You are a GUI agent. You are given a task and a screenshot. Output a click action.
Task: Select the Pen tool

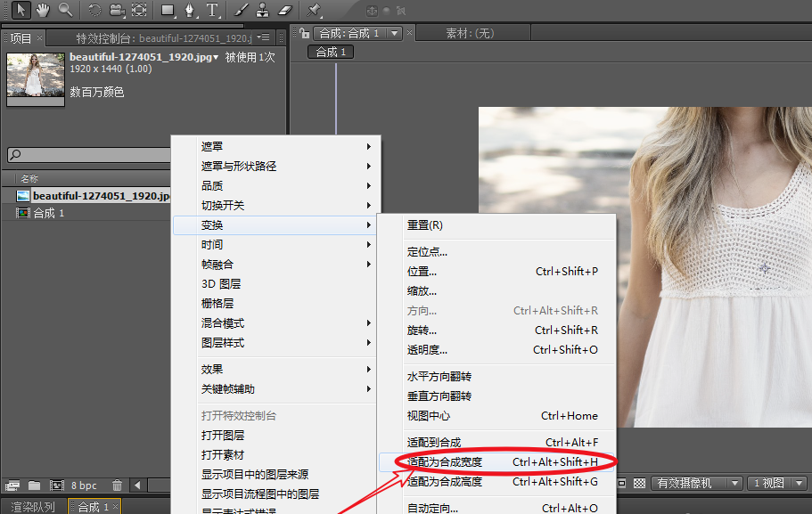click(x=190, y=10)
